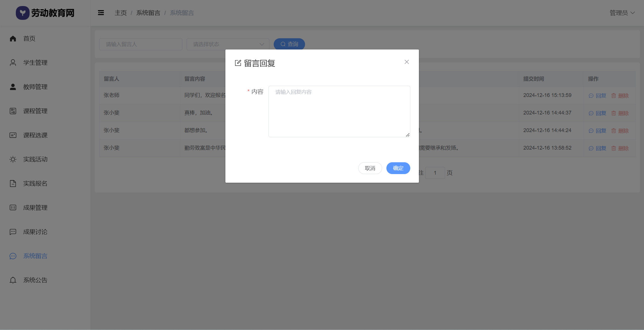Click the sidebar collapse hamburger icon

tap(101, 13)
